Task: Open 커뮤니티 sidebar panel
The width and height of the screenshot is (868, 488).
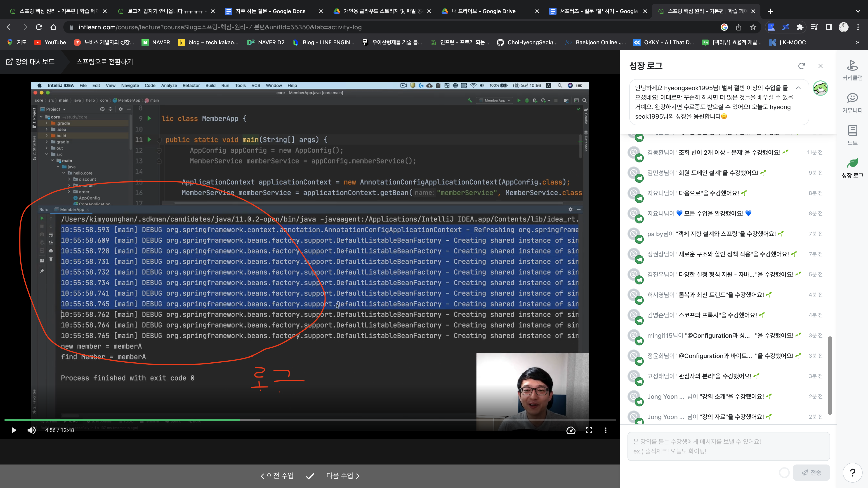Action: pyautogui.click(x=852, y=103)
